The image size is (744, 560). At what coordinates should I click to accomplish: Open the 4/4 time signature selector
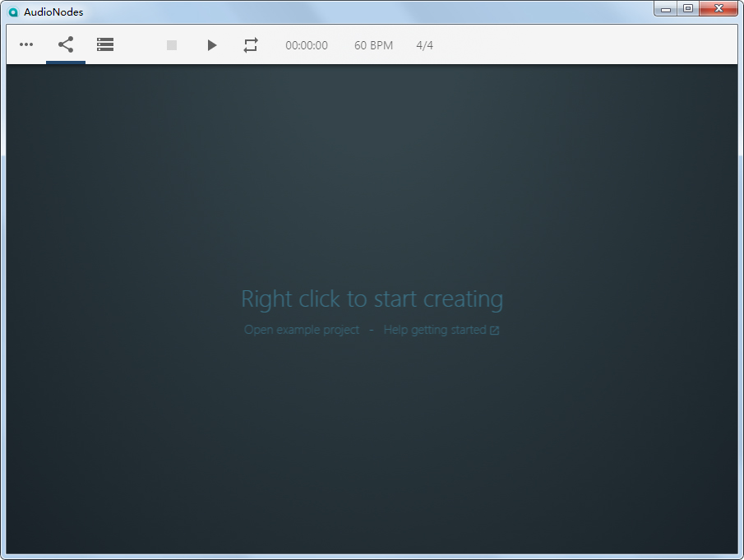coord(425,45)
